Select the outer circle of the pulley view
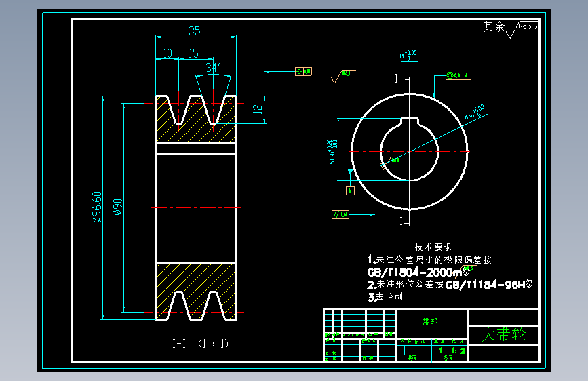The image size is (588, 381). pyautogui.click(x=410, y=151)
